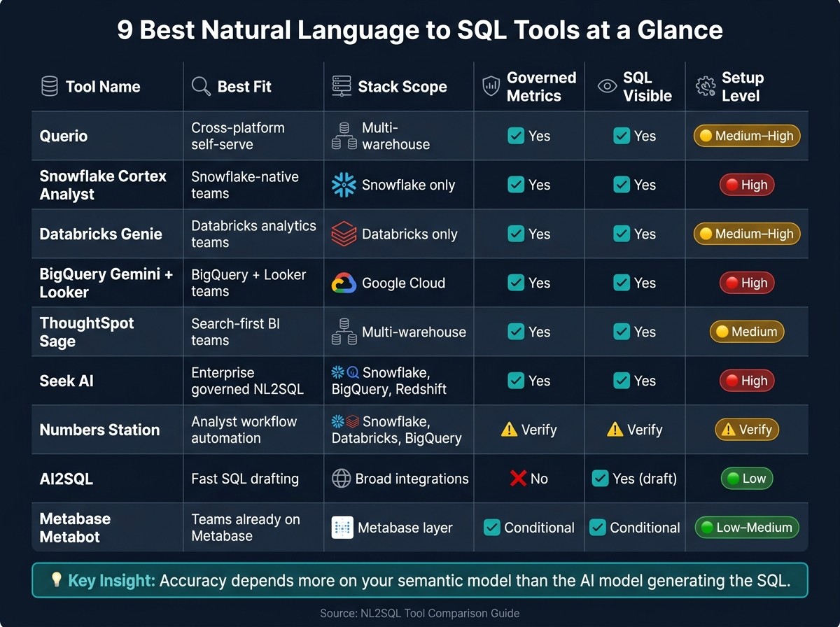Click AI2SQL Yes (draft) checkbox
The width and height of the screenshot is (840, 627).
click(x=600, y=479)
